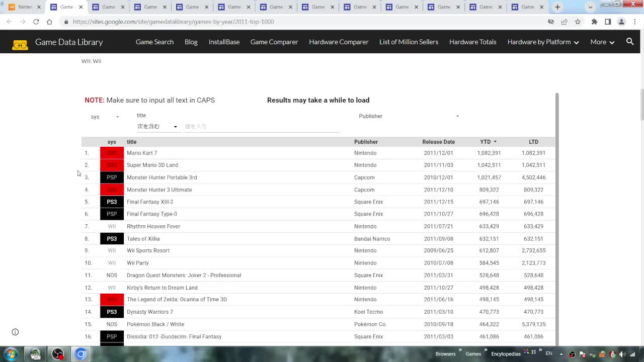This screenshot has height=362, width=644.
Task: Select the PS3 badge for Tales of Xillia
Action: point(112,239)
